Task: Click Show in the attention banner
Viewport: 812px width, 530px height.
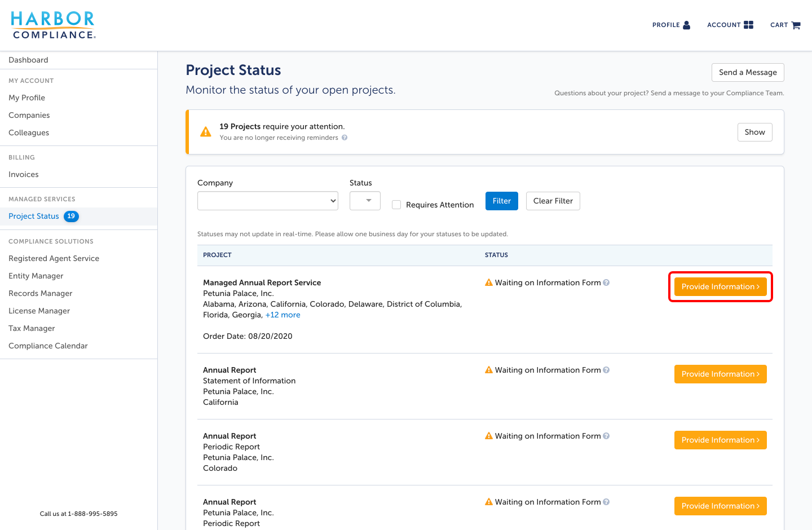Action: tap(754, 132)
